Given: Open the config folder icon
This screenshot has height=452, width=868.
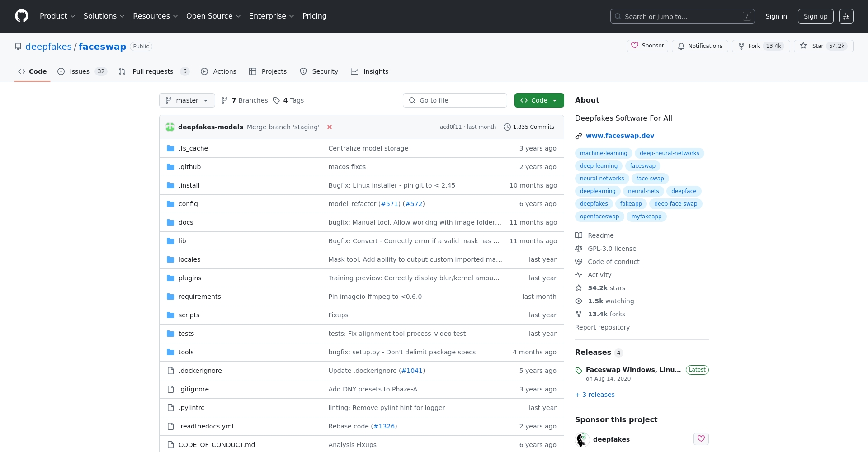Looking at the screenshot, I should pyautogui.click(x=170, y=204).
